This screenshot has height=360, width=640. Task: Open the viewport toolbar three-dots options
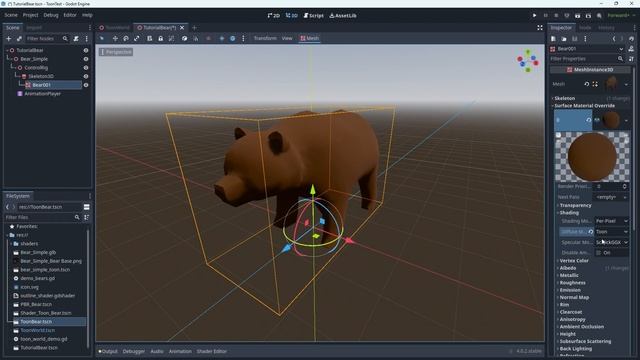tap(243, 38)
